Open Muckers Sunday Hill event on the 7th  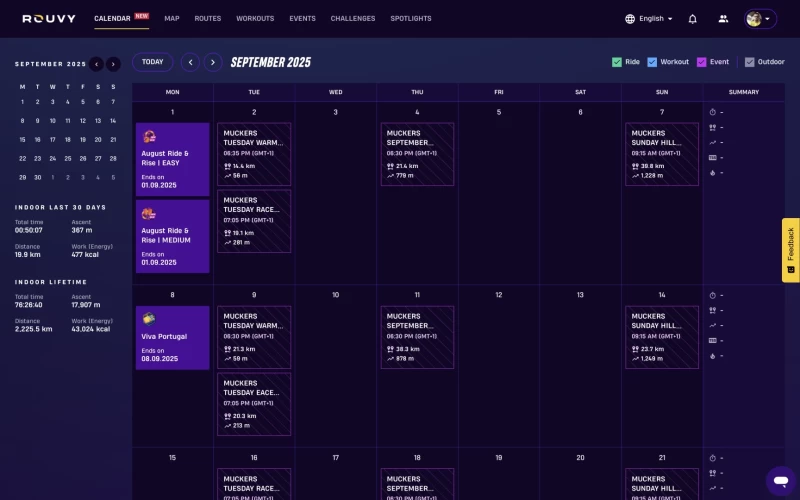662,154
